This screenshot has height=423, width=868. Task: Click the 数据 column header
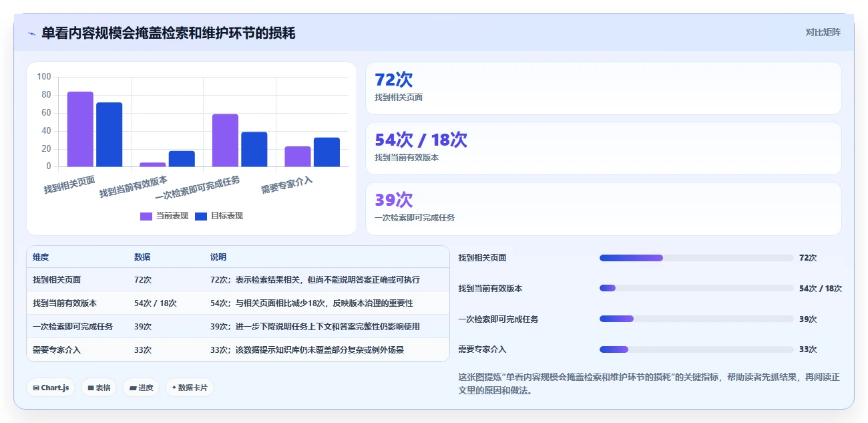142,257
